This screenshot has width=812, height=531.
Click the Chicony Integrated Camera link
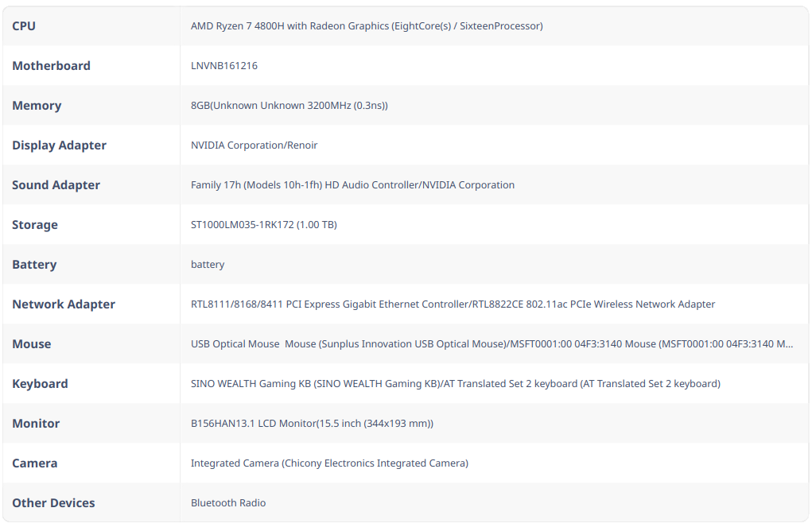point(329,463)
